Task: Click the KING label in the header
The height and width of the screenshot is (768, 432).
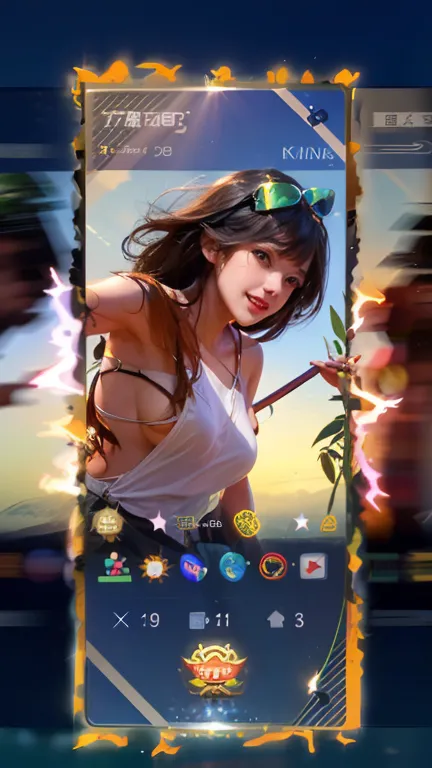Action: pos(308,153)
